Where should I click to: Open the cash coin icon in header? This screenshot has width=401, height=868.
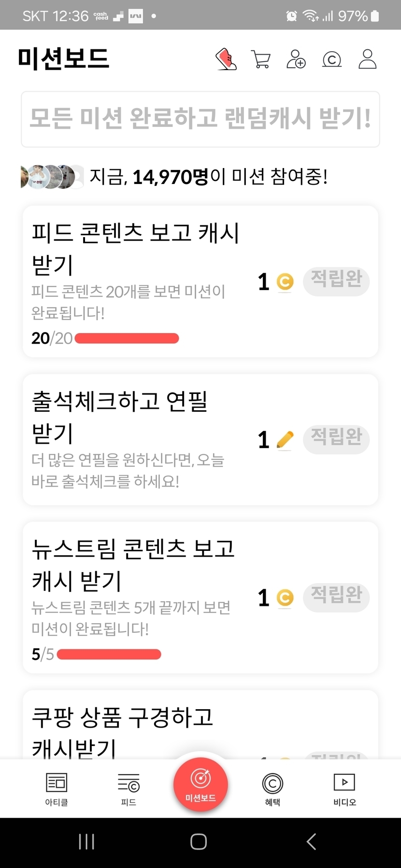(x=332, y=59)
